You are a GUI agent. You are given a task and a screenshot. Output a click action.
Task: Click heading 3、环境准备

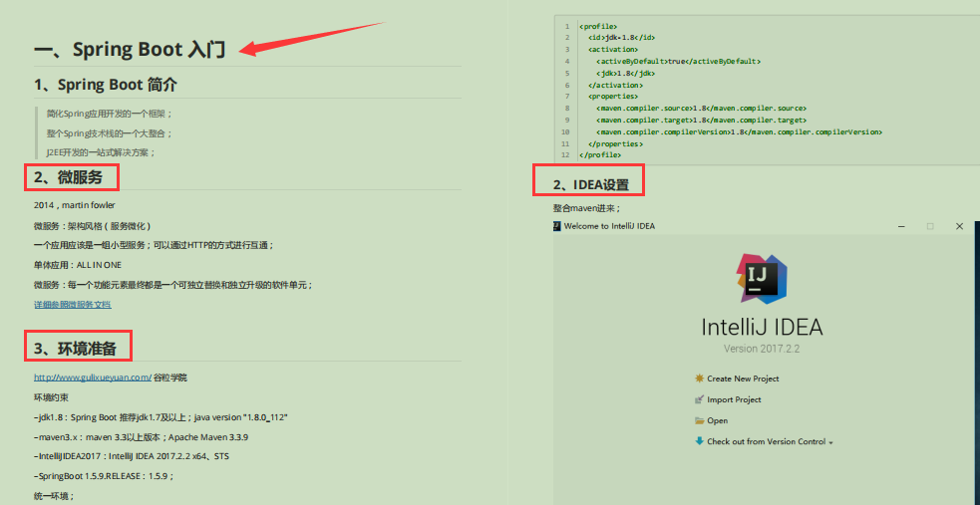(x=75, y=349)
